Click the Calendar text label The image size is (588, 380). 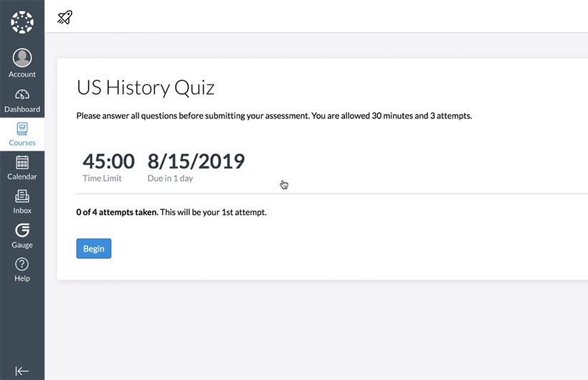[x=22, y=176]
